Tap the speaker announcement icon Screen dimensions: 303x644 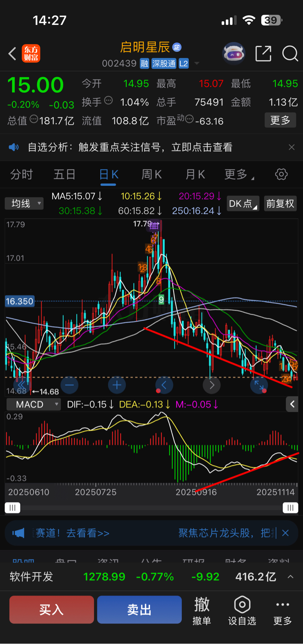coord(14,147)
